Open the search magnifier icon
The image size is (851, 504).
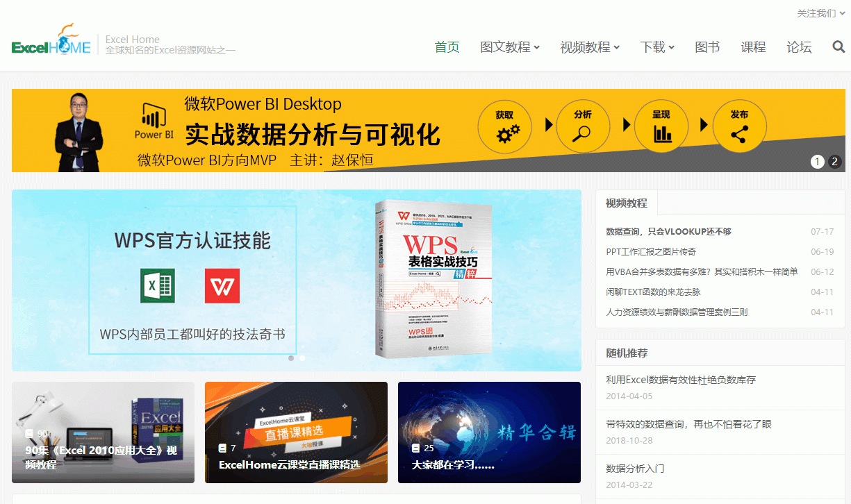point(838,47)
